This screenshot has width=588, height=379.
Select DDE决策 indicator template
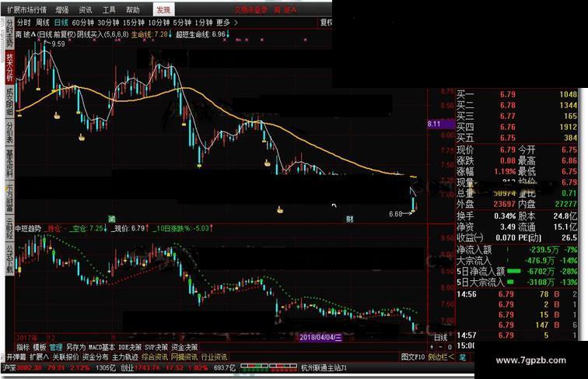pos(130,347)
